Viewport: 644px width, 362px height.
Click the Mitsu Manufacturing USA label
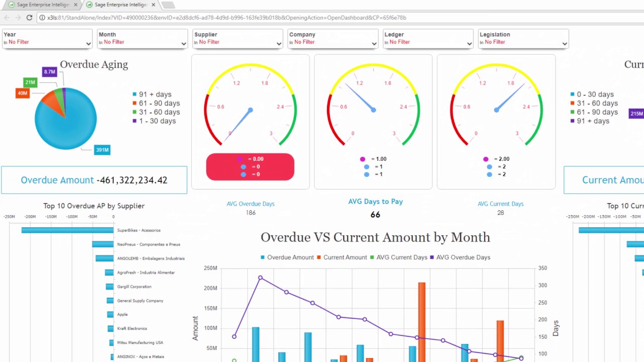point(140,342)
